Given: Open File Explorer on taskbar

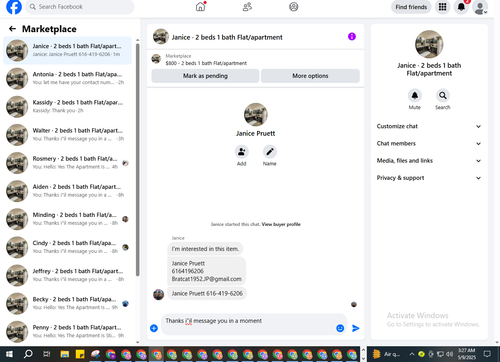Looking at the screenshot, I should [65, 354].
